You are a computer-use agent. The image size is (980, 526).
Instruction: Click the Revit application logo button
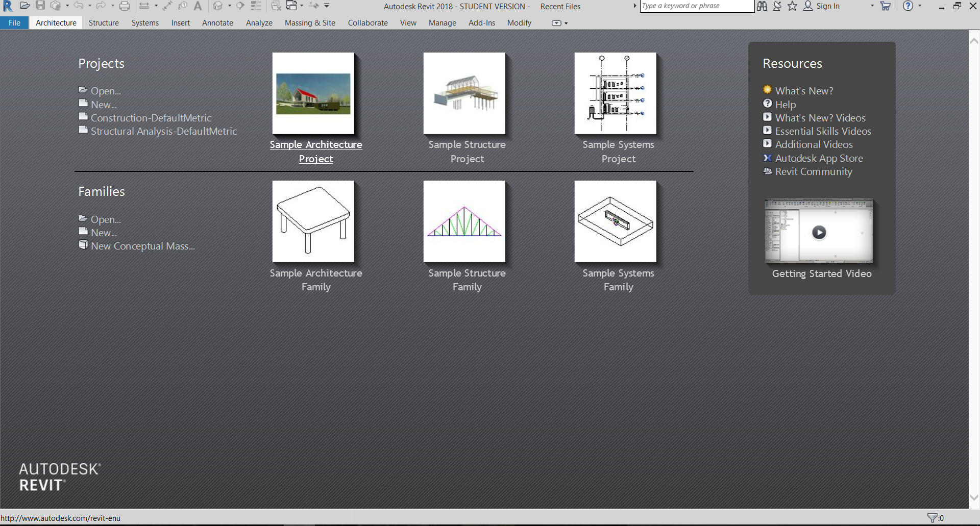[8, 6]
